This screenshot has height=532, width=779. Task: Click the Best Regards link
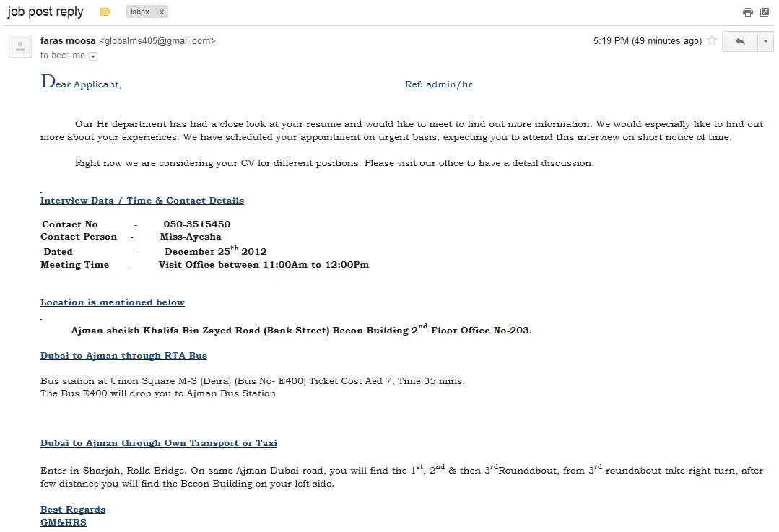[73, 509]
